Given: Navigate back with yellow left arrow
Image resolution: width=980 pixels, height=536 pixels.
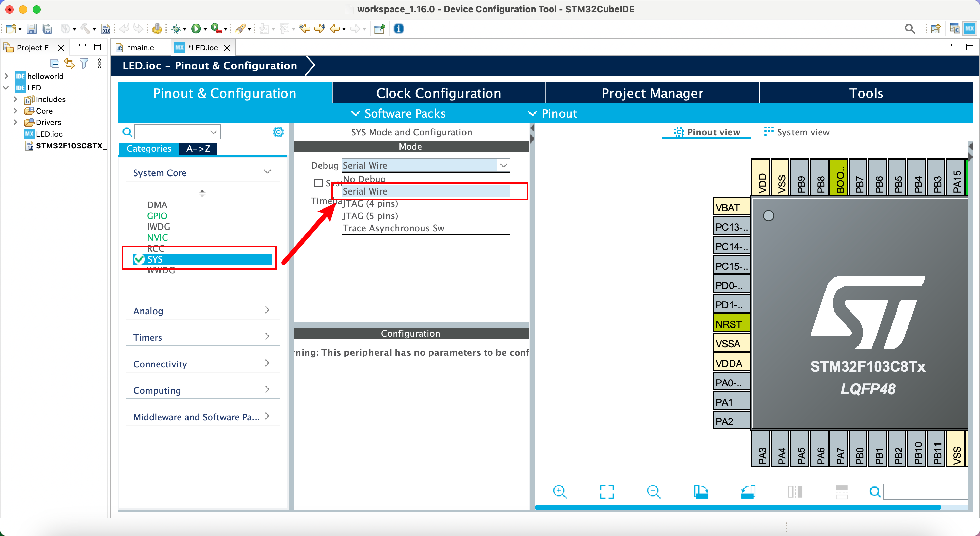Looking at the screenshot, I should [x=334, y=29].
